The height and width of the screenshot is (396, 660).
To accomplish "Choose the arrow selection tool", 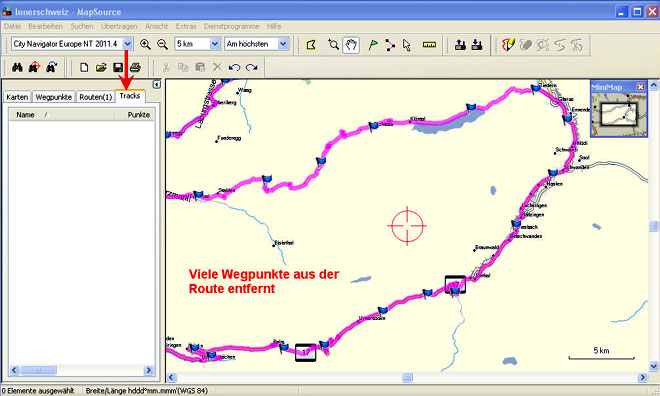I will (x=407, y=45).
